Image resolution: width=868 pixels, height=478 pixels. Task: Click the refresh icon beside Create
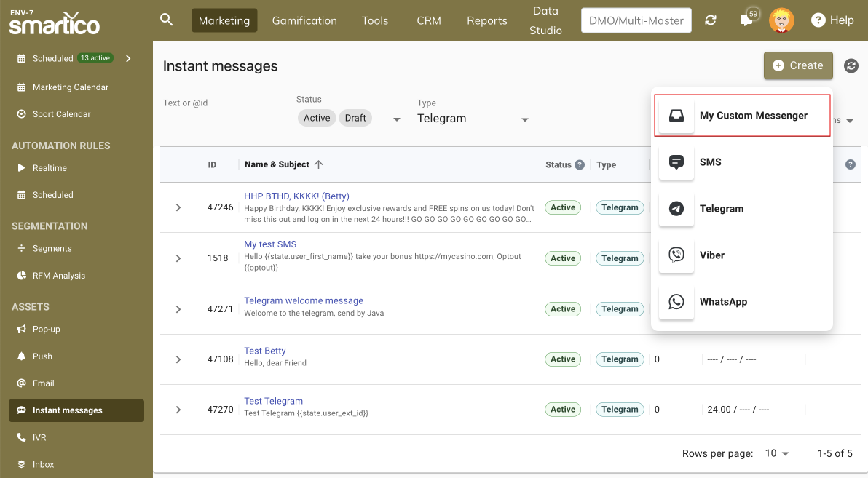[851, 66]
